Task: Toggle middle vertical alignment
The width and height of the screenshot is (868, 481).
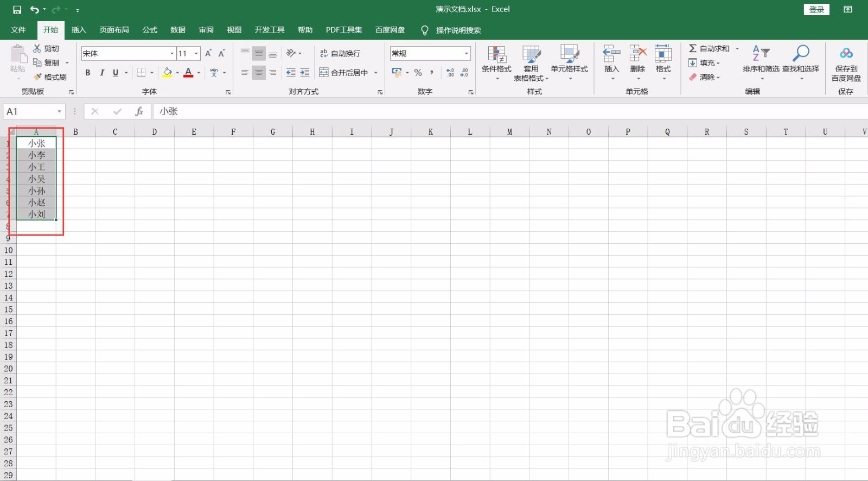Action: point(259,53)
